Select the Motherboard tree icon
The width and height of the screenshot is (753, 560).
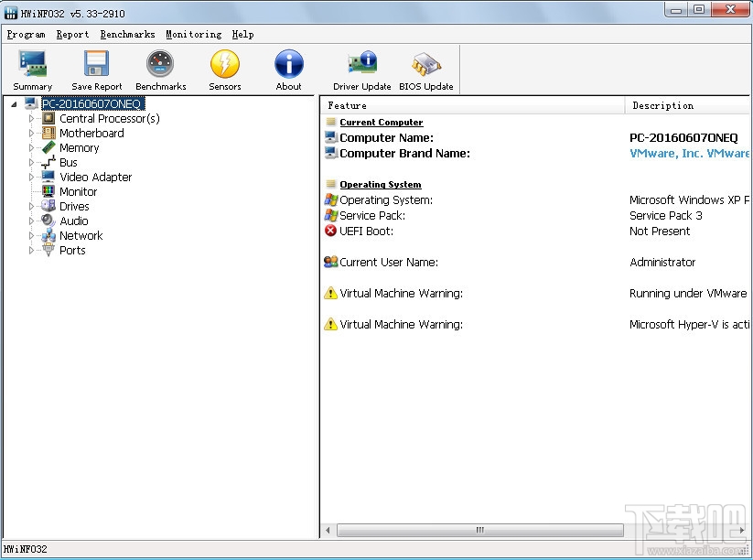(x=48, y=133)
